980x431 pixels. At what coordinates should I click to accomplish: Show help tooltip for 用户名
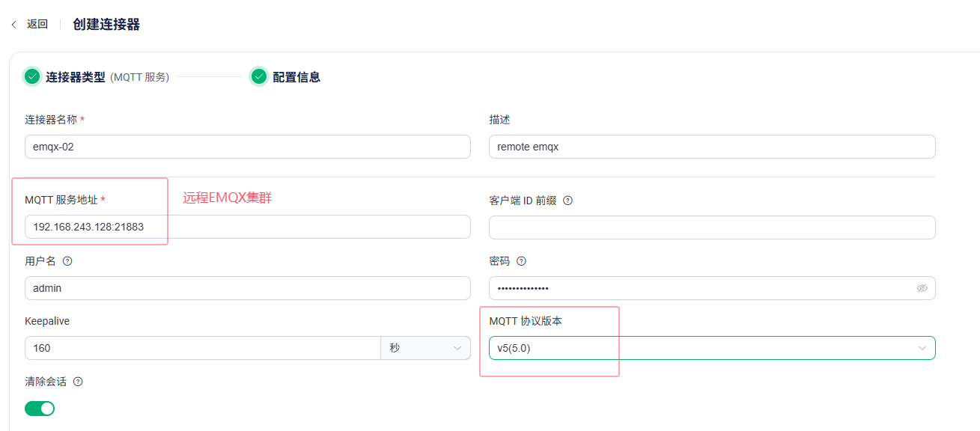tap(67, 261)
